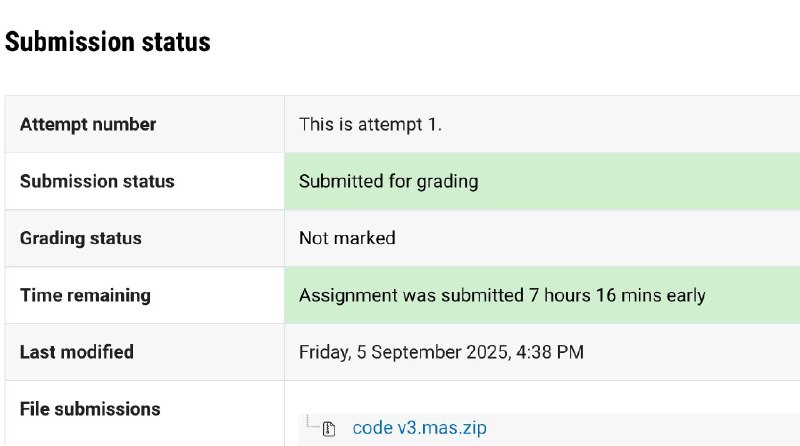
Task: Click the zip archive icon beside code v3.mas.zip
Action: [329, 429]
